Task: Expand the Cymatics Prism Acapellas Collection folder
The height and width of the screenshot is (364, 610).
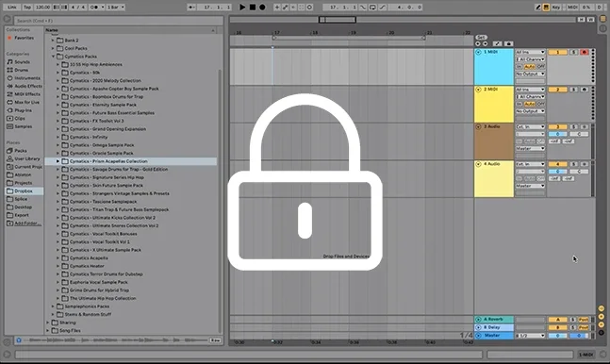Action: 58,161
